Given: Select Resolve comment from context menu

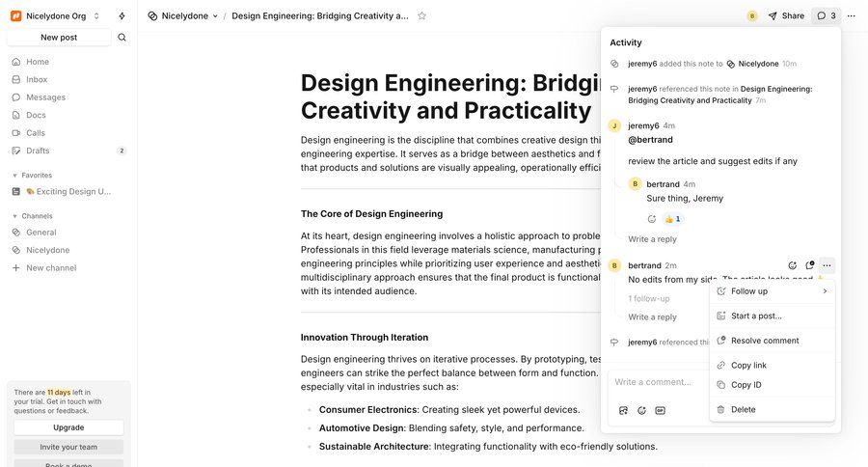Looking at the screenshot, I should (x=764, y=341).
